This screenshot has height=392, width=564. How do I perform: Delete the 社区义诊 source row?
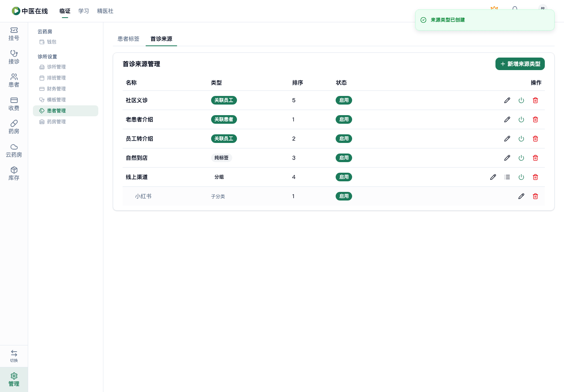pyautogui.click(x=535, y=100)
